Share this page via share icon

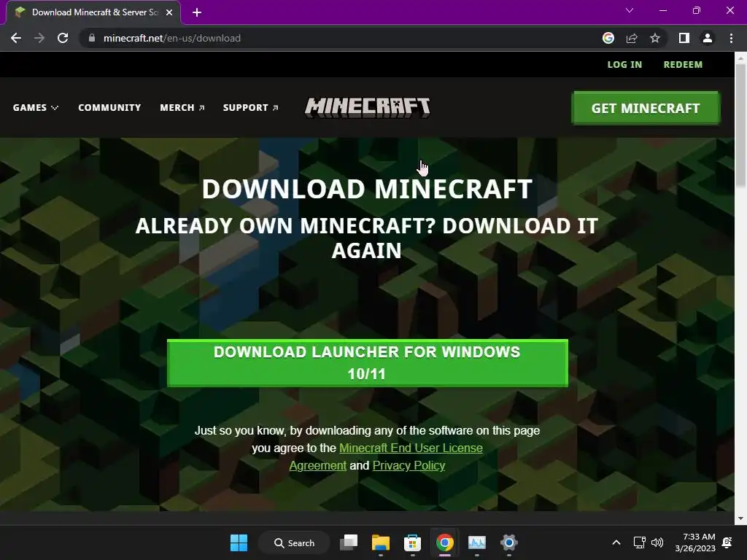point(632,38)
